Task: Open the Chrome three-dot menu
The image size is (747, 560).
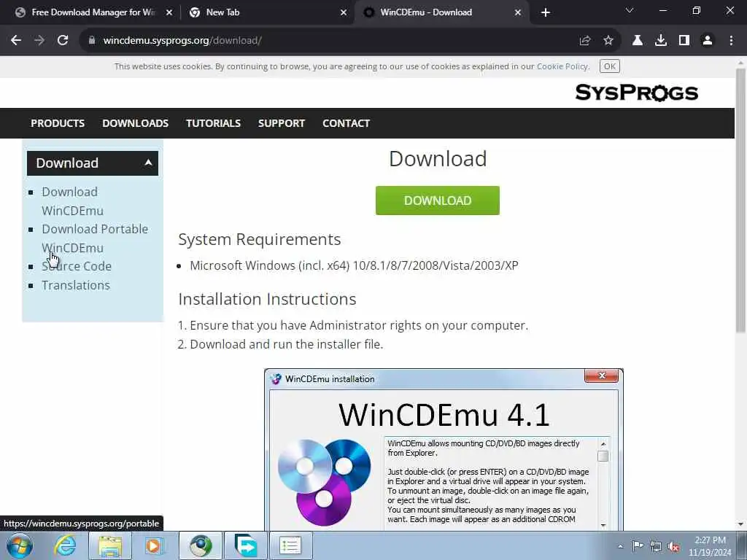Action: [731, 41]
